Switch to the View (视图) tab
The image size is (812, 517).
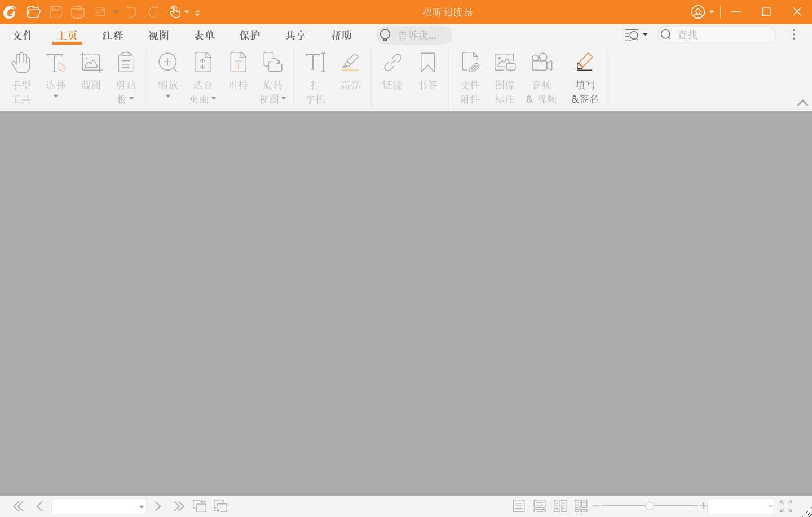[x=158, y=36]
